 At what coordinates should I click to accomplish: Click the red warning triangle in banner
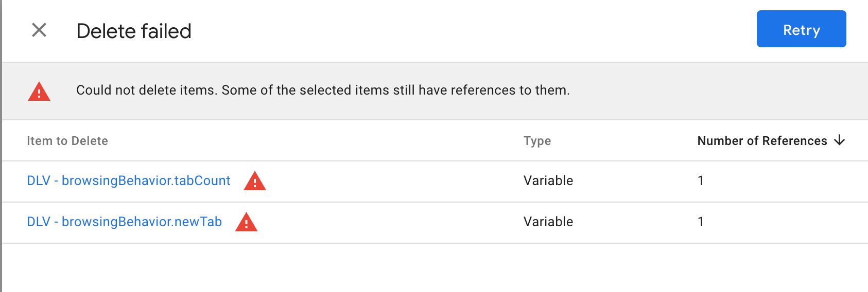39,92
